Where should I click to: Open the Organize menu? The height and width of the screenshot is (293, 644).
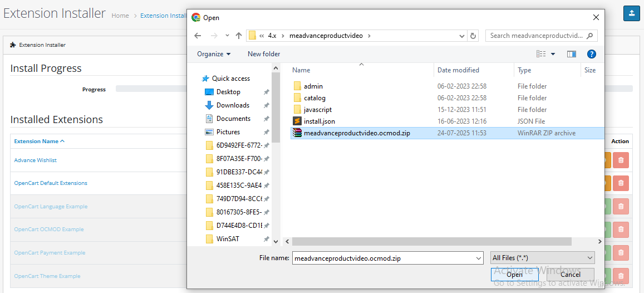click(214, 54)
